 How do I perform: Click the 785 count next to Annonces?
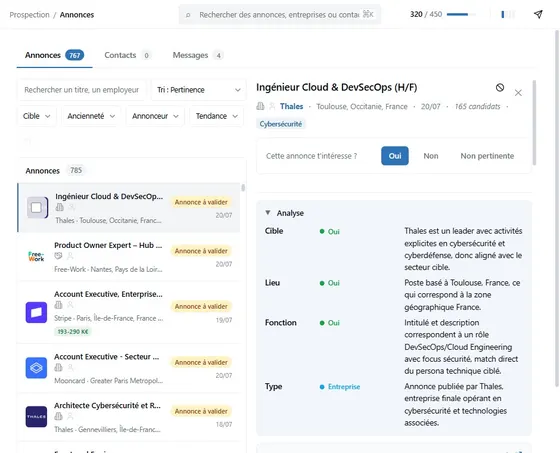76,170
